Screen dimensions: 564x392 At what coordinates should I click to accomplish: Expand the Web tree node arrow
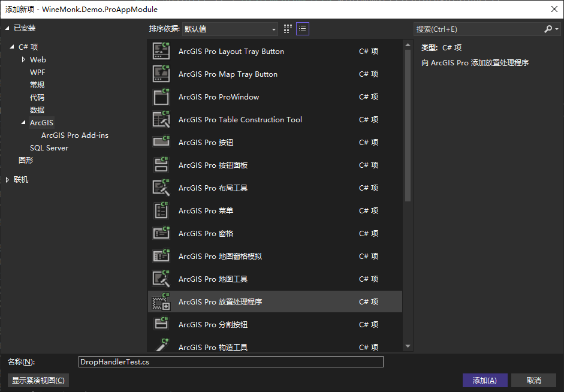point(23,59)
